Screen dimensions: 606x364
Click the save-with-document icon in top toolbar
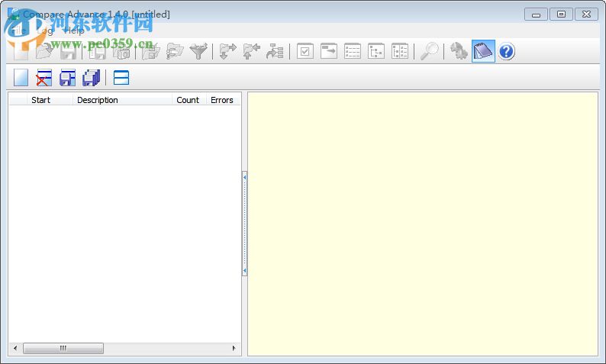[98, 51]
